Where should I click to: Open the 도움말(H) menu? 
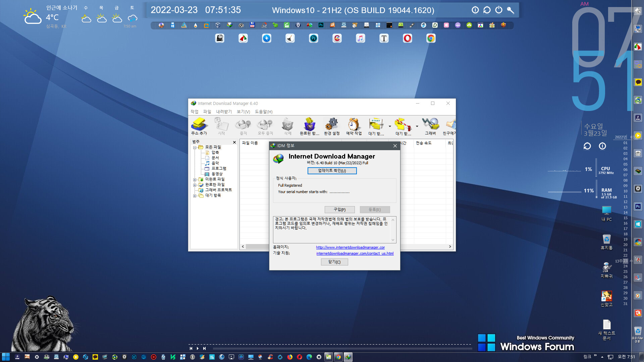pyautogui.click(x=264, y=112)
